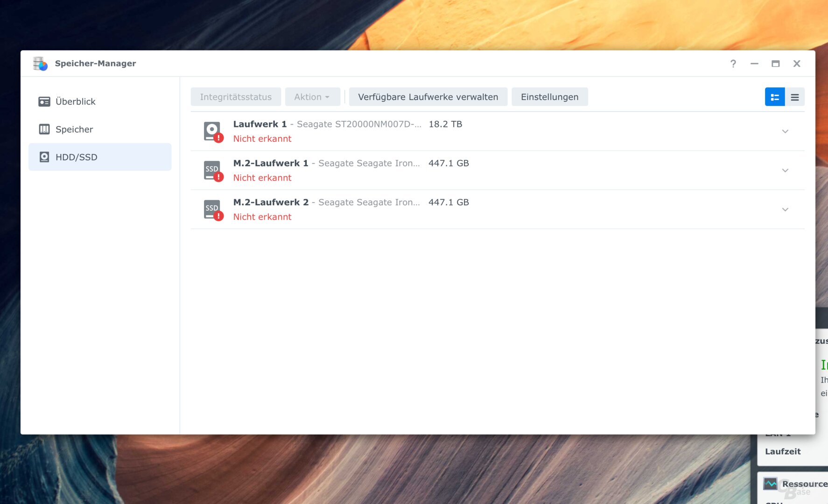Open Einstellungen in the toolbar

click(x=549, y=97)
